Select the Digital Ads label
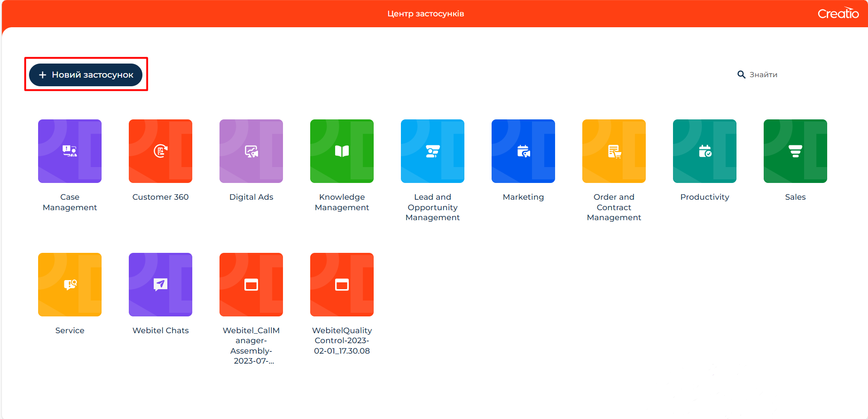This screenshot has height=419, width=868. click(251, 197)
